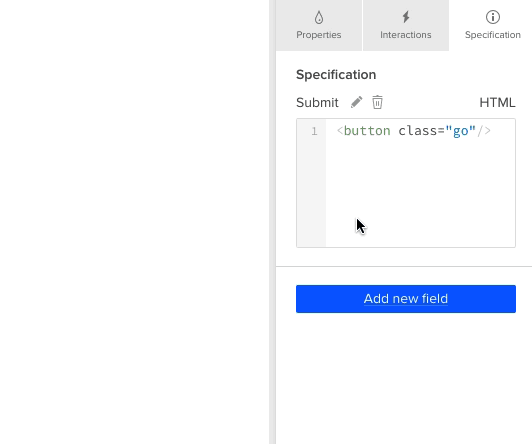
Task: Click the HTML language label
Action: [497, 102]
